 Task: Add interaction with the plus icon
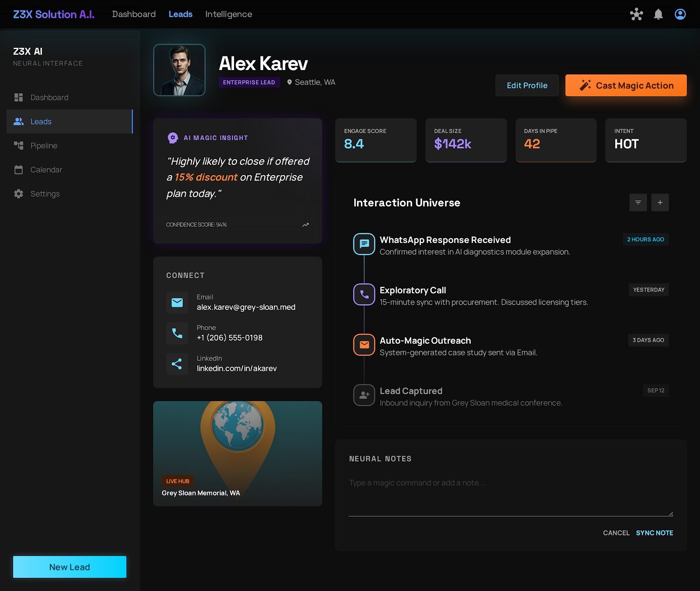pyautogui.click(x=660, y=203)
